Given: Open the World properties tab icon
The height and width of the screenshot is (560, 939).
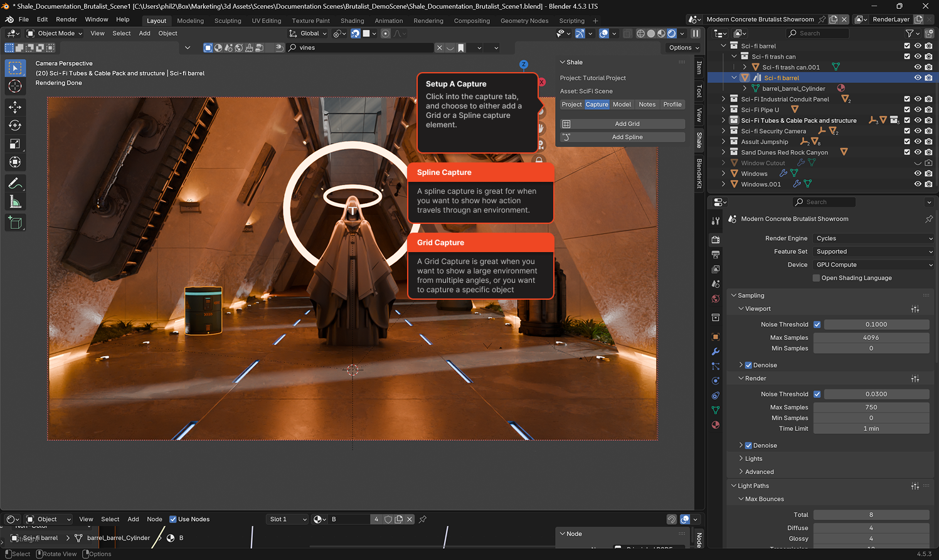Looking at the screenshot, I should click(x=716, y=298).
